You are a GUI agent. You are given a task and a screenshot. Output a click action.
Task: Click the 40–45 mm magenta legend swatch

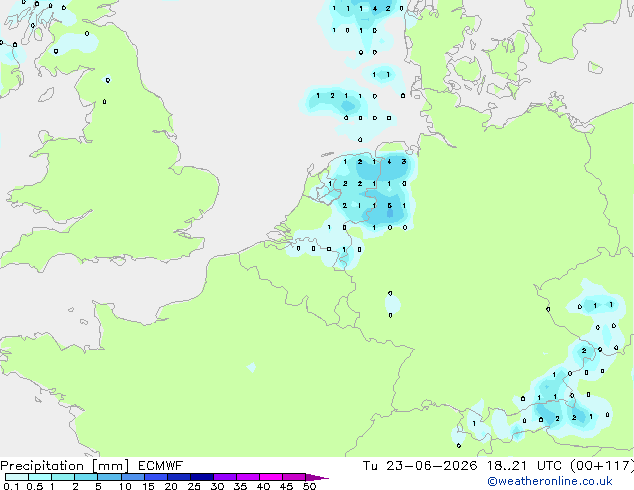point(271,477)
